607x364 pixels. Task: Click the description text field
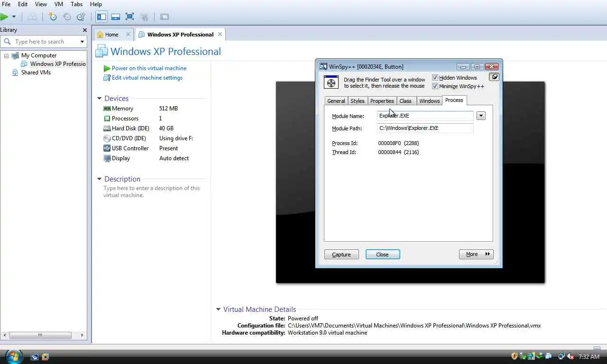coord(152,191)
